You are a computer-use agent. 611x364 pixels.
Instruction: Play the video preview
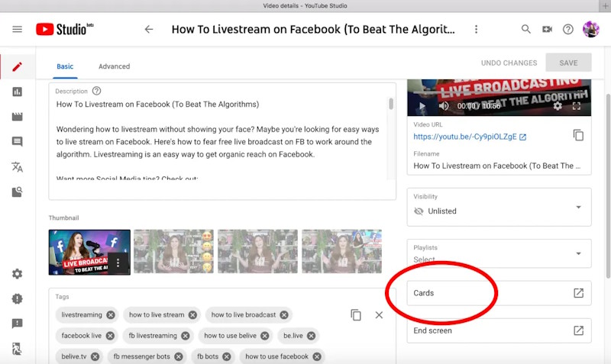[422, 106]
